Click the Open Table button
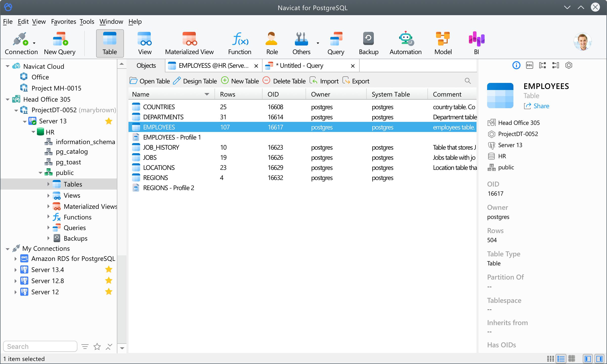The width and height of the screenshot is (607, 364). point(150,81)
